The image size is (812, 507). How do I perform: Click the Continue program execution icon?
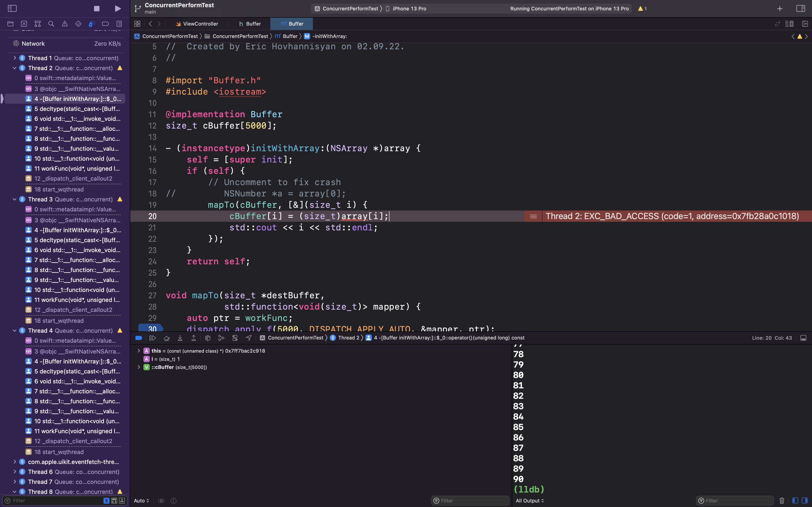click(x=153, y=338)
